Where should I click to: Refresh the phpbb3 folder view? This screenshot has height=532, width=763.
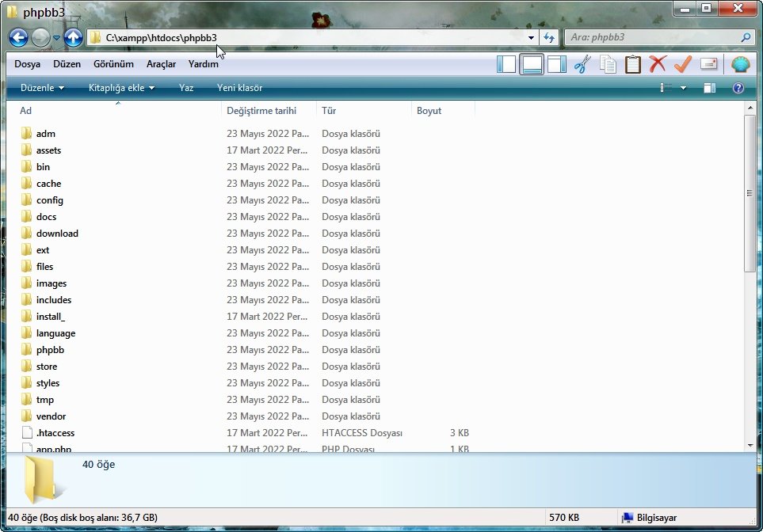[x=549, y=37]
